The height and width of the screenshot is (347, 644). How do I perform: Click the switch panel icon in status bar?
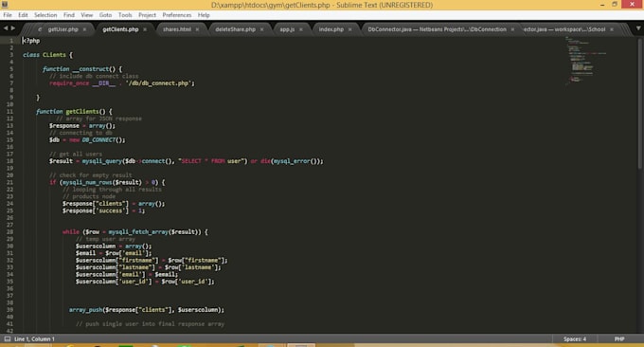(7, 338)
